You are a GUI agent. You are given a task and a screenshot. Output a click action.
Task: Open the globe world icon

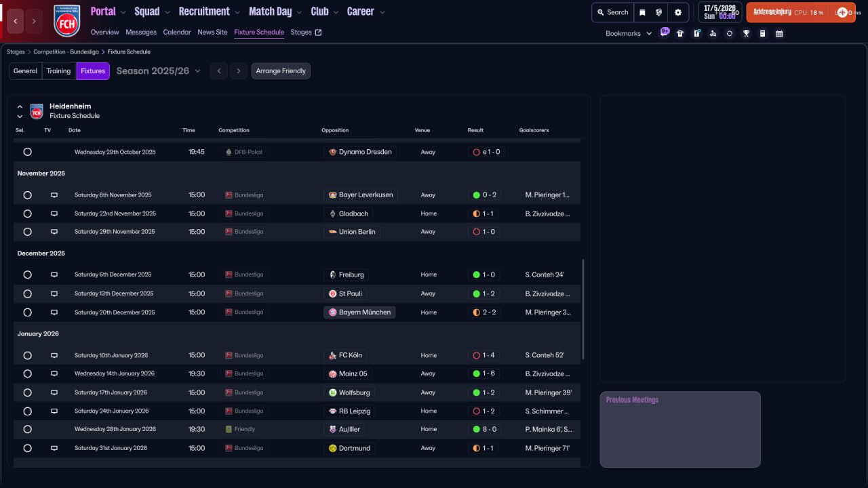click(x=659, y=12)
